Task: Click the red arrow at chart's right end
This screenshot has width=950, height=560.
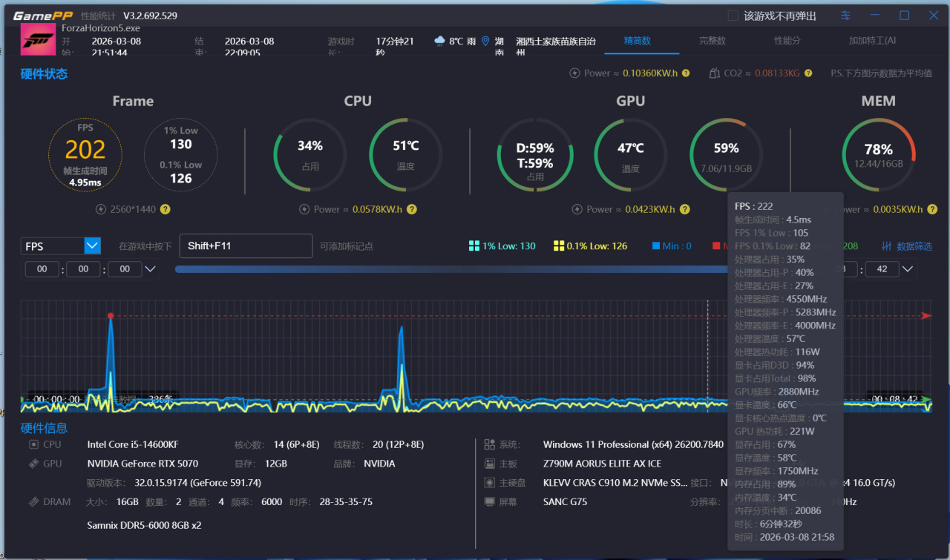Action: (926, 316)
